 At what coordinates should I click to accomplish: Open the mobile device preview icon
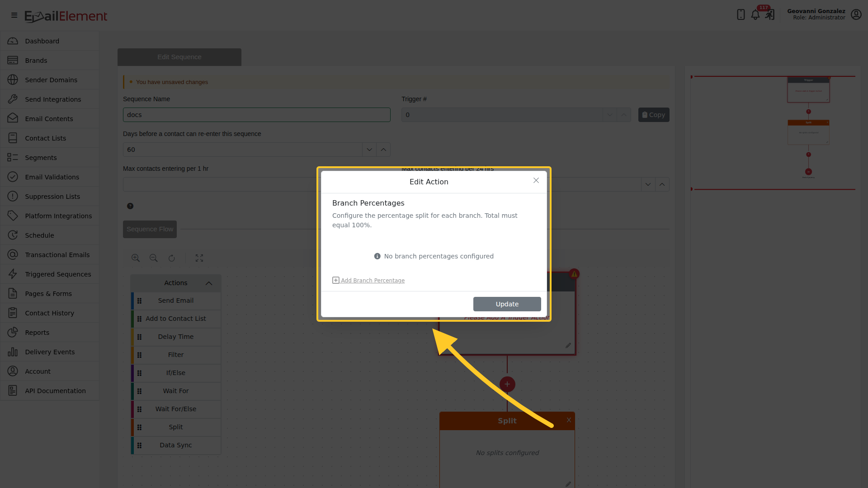tap(741, 14)
